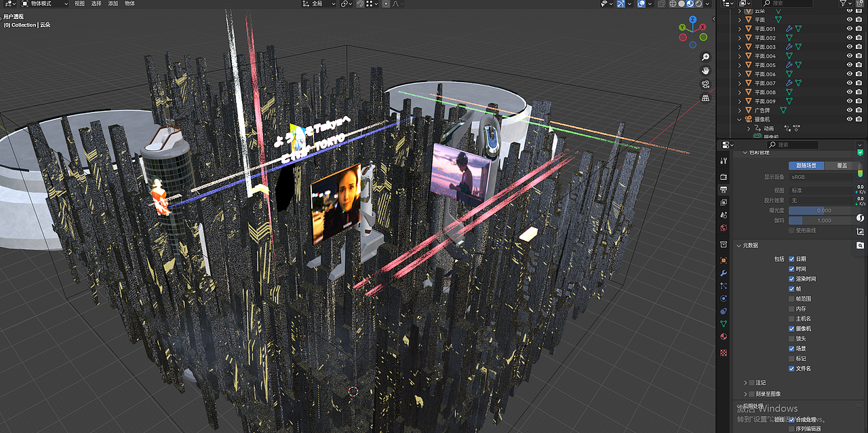Open the 显示设备 sRGB dropdown
The height and width of the screenshot is (433, 868).
click(x=823, y=176)
